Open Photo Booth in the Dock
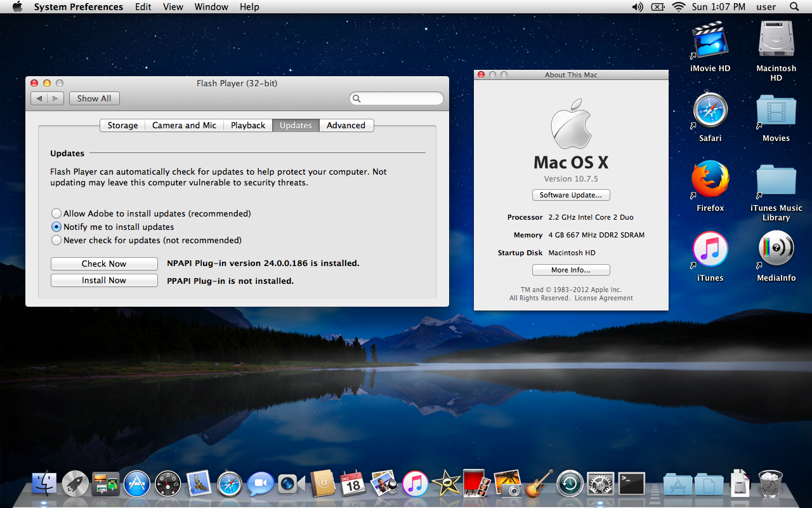 [x=476, y=484]
